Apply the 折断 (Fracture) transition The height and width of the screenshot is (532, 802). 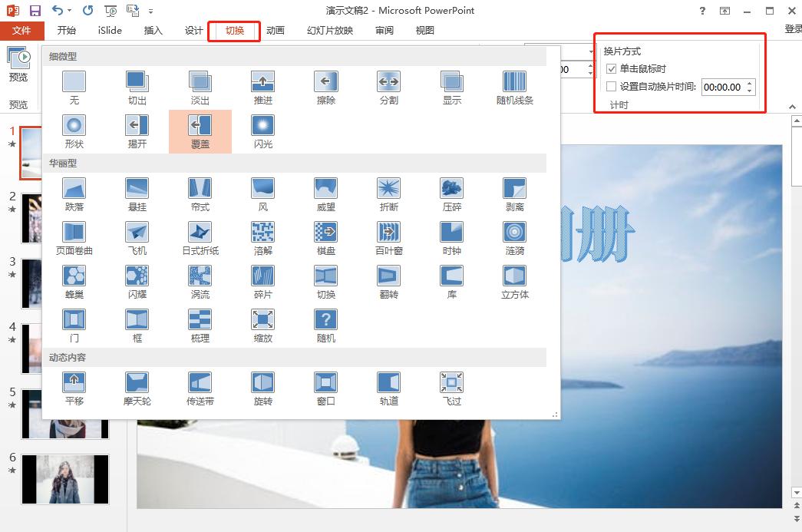(389, 195)
